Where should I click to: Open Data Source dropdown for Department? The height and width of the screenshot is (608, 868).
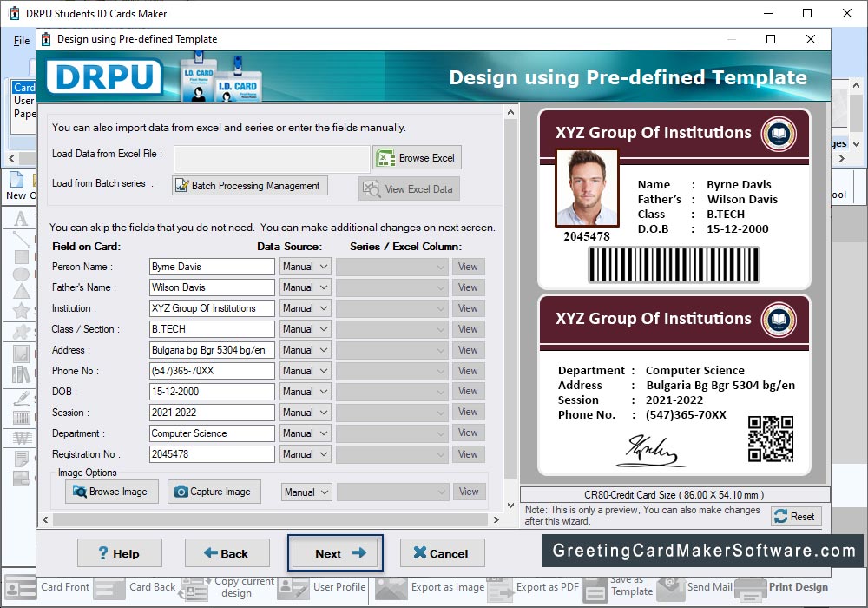point(305,433)
